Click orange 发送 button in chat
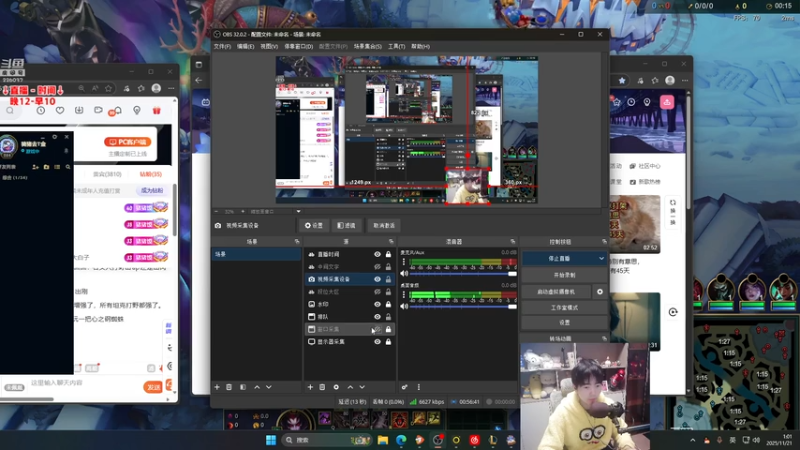 pos(153,387)
